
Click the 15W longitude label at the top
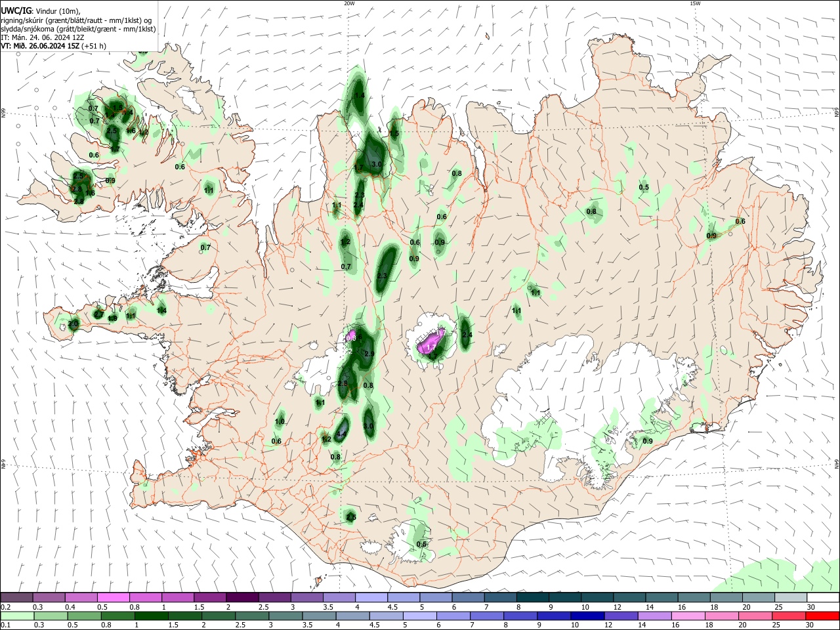tap(695, 3)
